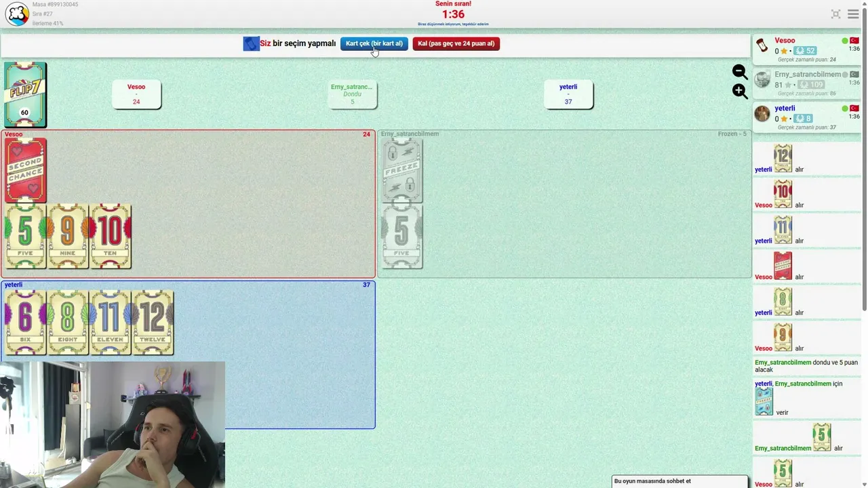Click the 10 card icon in the game log
This screenshot has width=868, height=488.
[783, 194]
